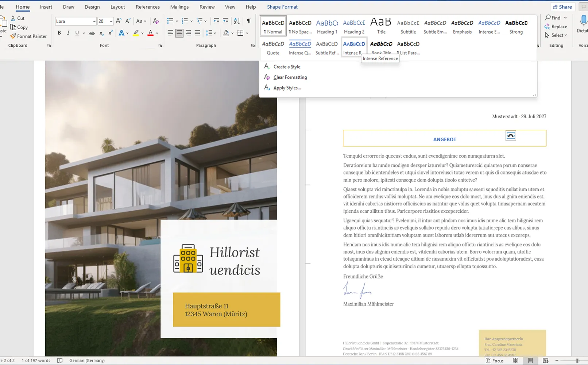
Task: Click the Copy icon
Action: click(13, 27)
